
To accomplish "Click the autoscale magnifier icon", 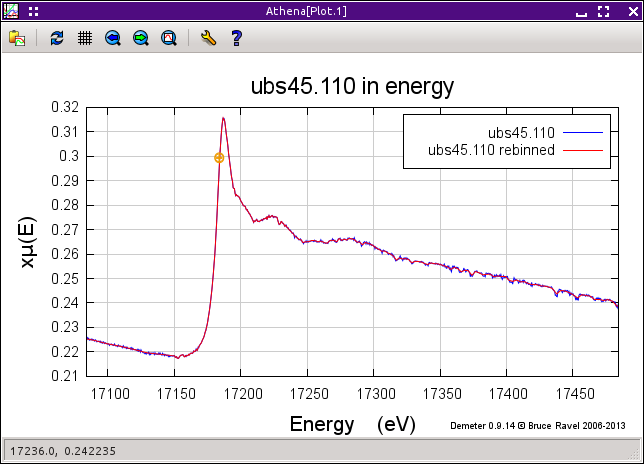I will pyautogui.click(x=169, y=38).
